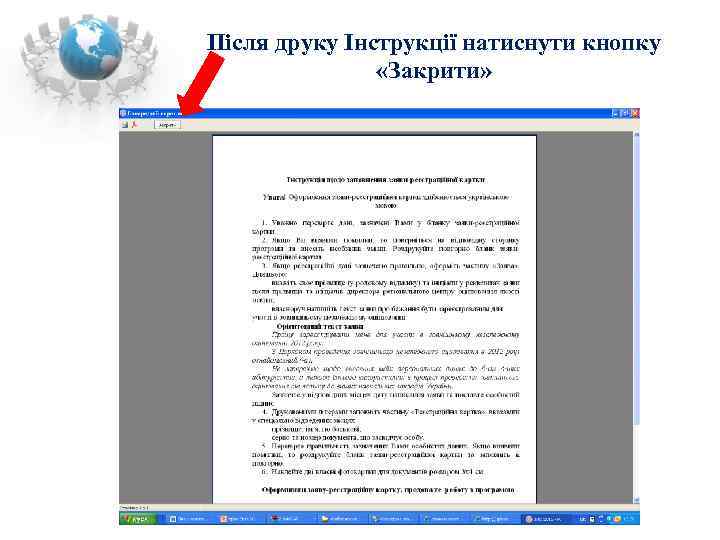
Task: Click the red PDF export icon
Action: click(x=135, y=125)
